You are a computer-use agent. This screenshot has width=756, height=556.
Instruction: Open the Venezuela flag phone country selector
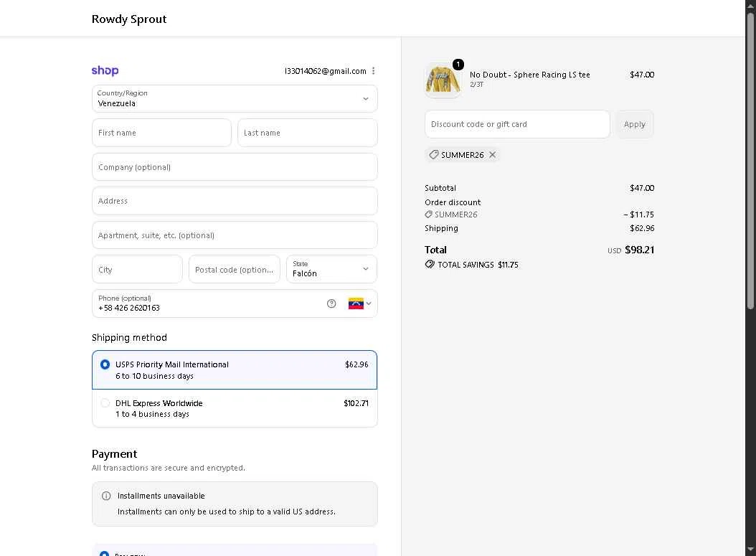tap(359, 303)
